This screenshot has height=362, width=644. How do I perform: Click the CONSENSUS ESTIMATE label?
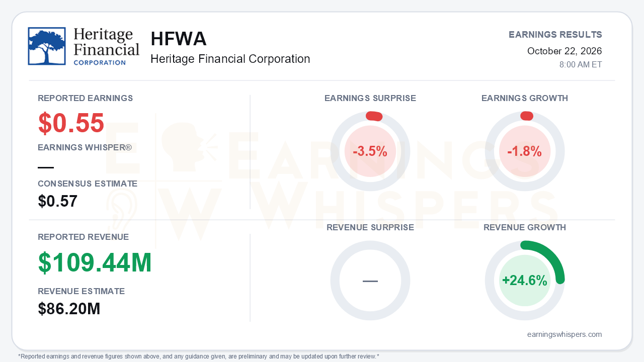pos(88,184)
